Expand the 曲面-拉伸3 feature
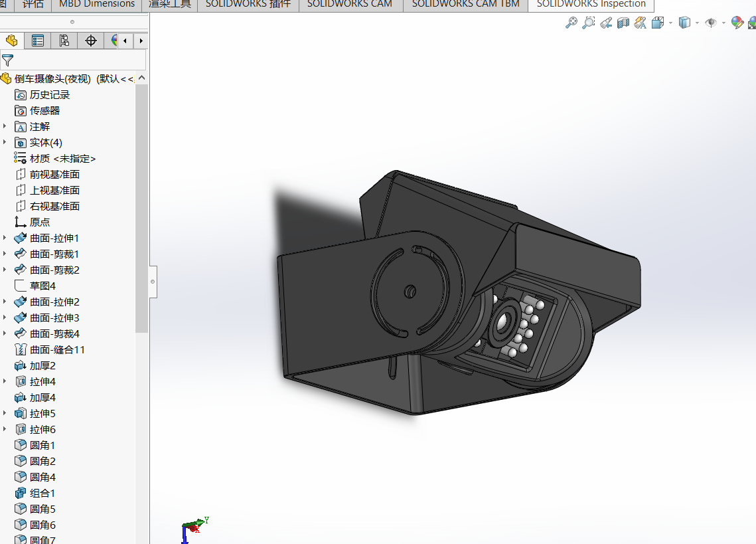Image resolution: width=756 pixels, height=544 pixels. coord(5,317)
